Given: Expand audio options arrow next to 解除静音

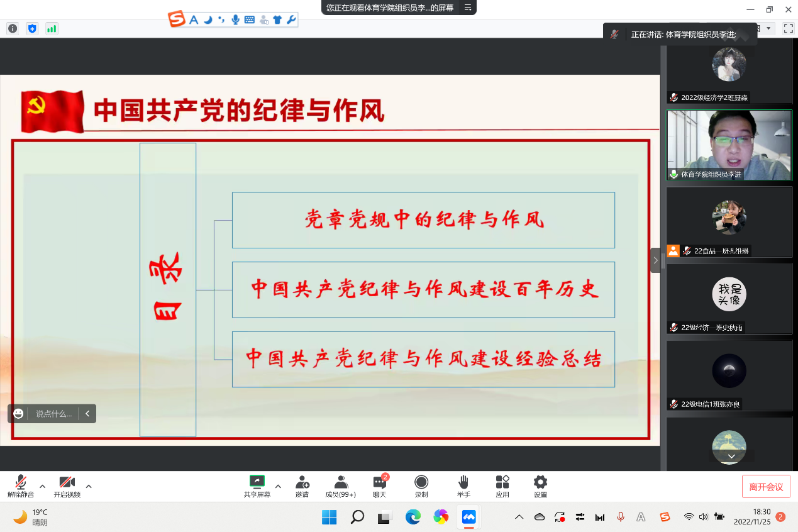Looking at the screenshot, I should click(43, 486).
